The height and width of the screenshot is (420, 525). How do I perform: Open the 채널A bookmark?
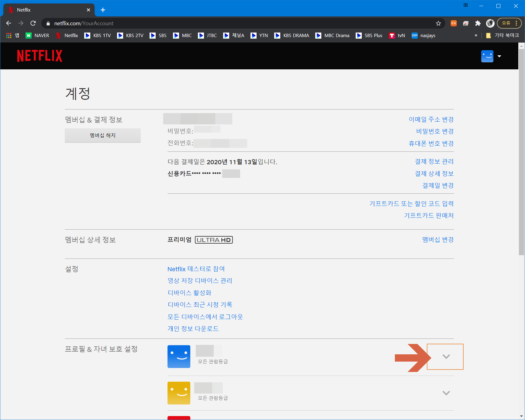tap(234, 35)
